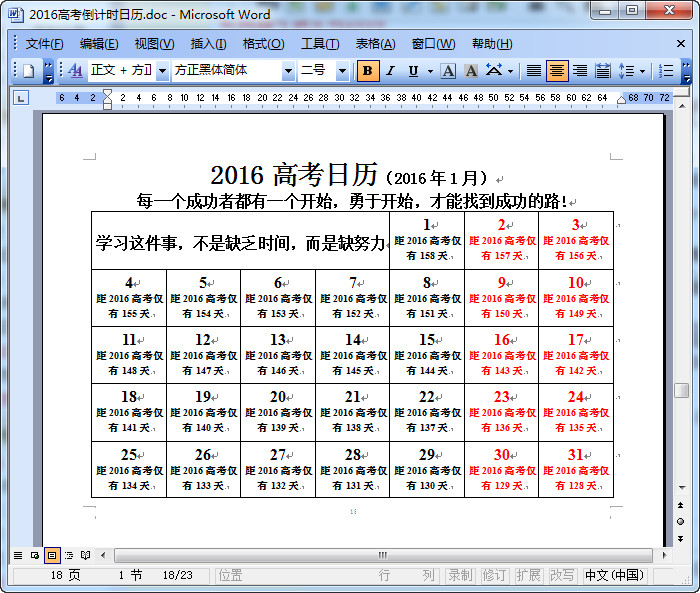Align text to the right
The width and height of the screenshot is (700, 593).
580,71
